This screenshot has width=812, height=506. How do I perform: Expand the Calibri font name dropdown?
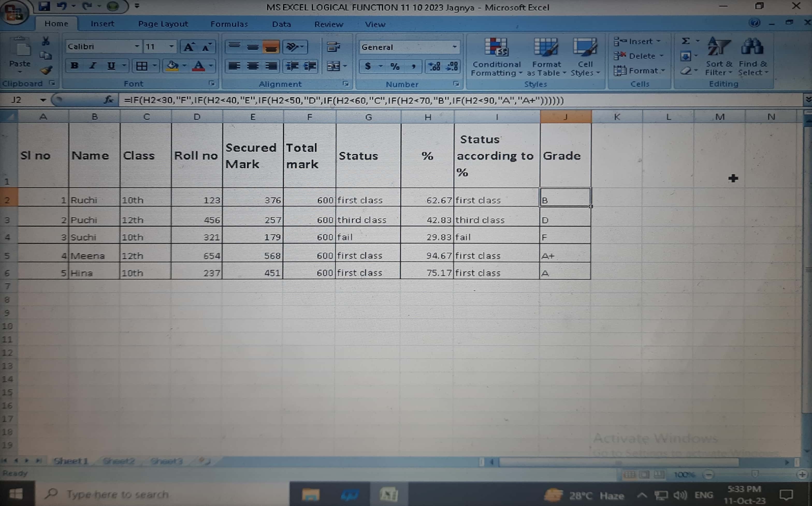[137, 47]
